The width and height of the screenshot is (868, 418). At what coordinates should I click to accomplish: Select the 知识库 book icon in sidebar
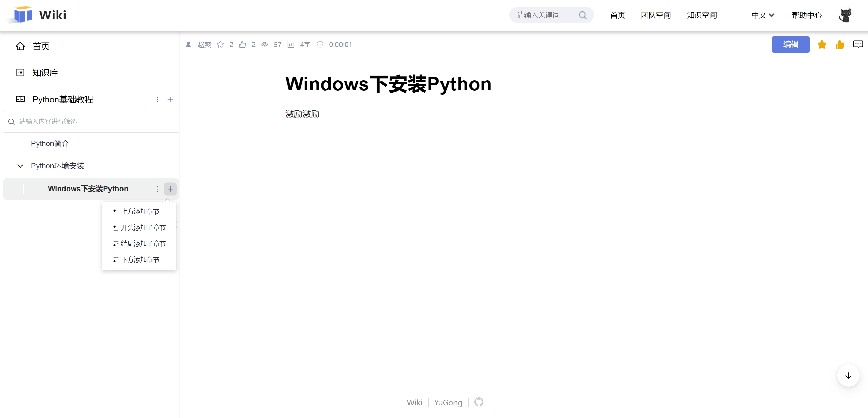[20, 72]
